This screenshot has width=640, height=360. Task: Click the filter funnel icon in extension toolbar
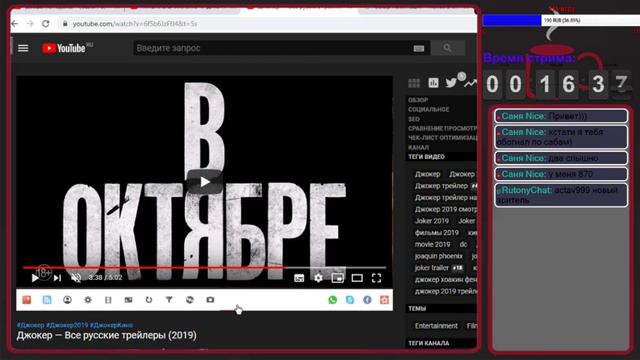pos(169,300)
